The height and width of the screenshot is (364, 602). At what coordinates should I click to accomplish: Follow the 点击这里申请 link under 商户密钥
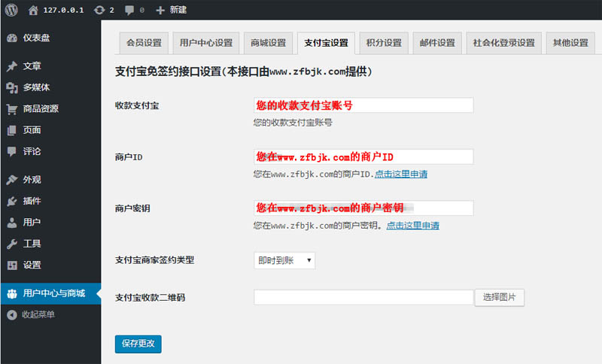[412, 226]
